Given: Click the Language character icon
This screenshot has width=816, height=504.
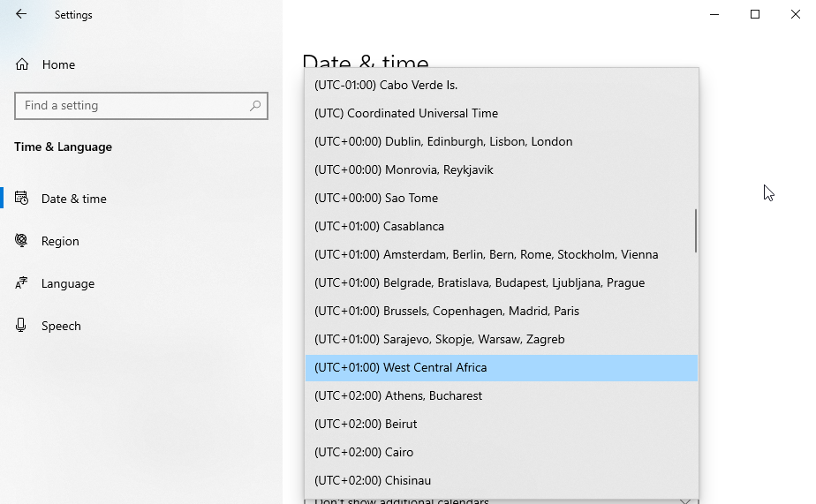Looking at the screenshot, I should [x=22, y=283].
